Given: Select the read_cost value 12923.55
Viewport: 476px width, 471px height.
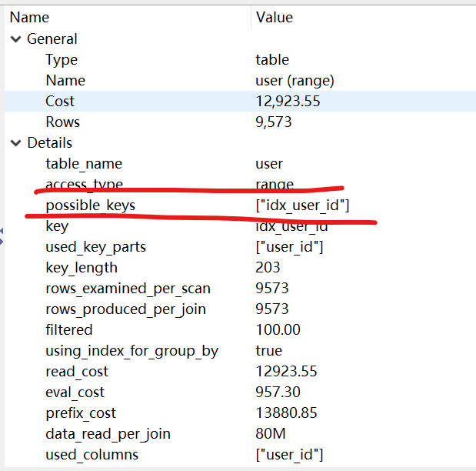Looking at the screenshot, I should (286, 372).
